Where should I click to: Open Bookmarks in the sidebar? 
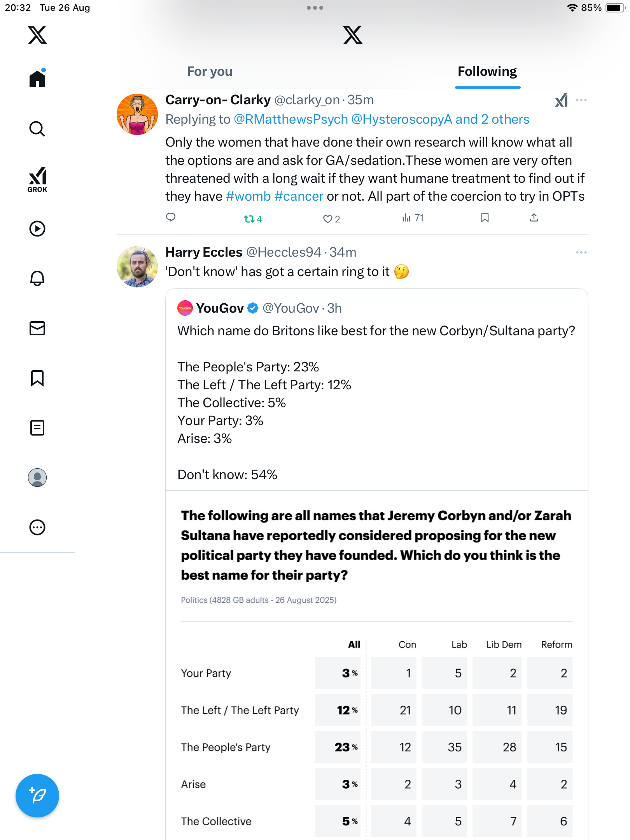37,378
